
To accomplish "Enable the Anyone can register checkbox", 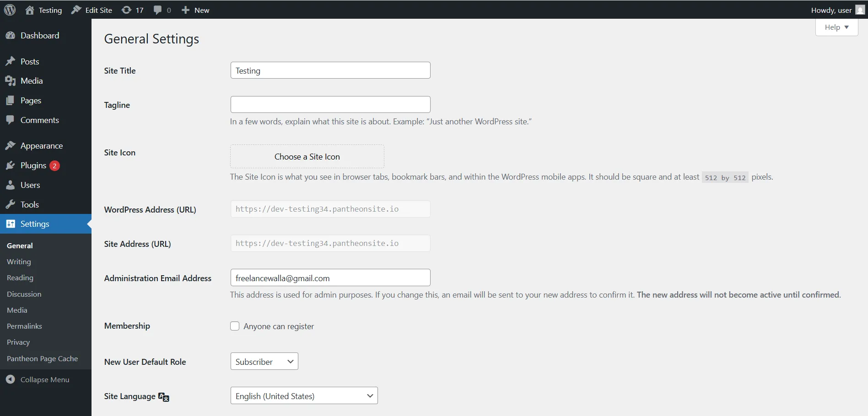I will click(235, 326).
